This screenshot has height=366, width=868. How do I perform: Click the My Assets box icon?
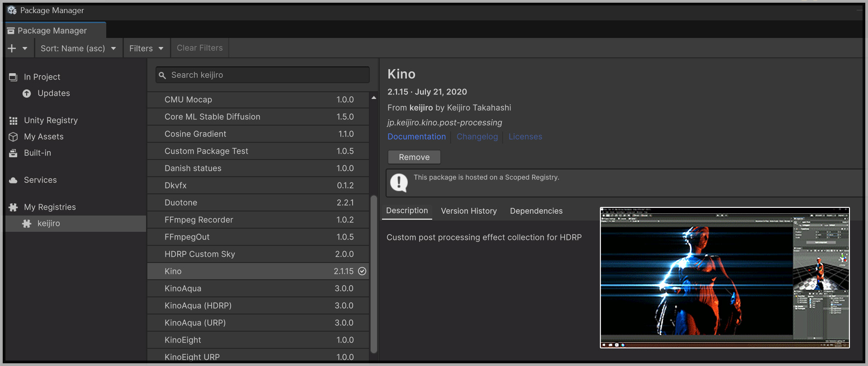click(13, 137)
